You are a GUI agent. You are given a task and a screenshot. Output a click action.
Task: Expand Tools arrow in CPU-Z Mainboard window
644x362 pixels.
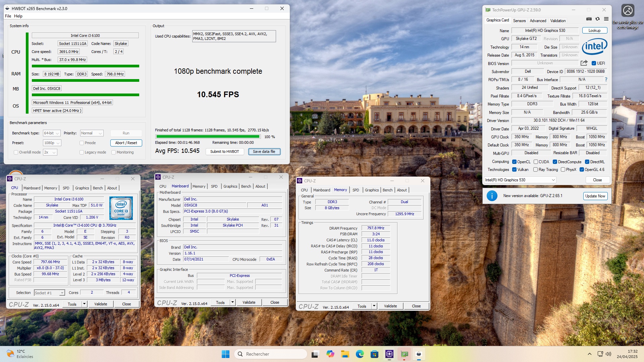(x=232, y=302)
